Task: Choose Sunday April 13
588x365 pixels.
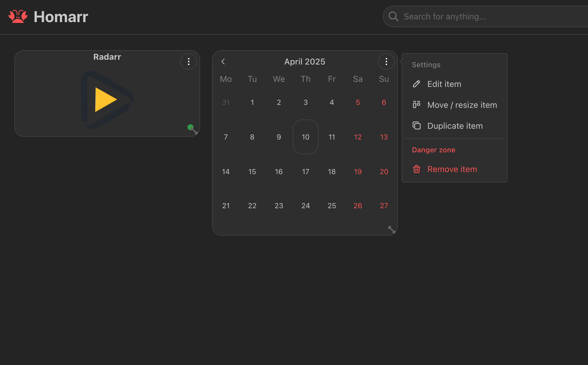Action: coord(384,137)
